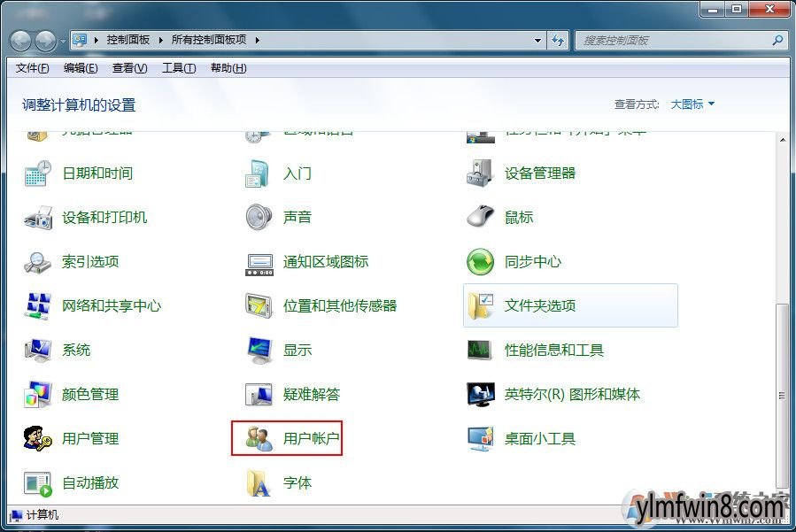The width and height of the screenshot is (796, 532).
Task: Click the 网络和共享中心 label
Action: point(112,306)
